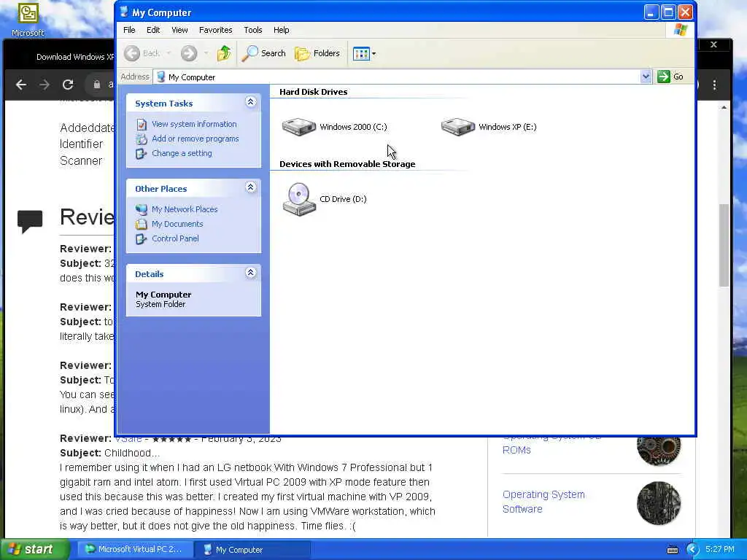The width and height of the screenshot is (747, 560).
Task: Expand the Address bar dropdown
Action: tap(646, 77)
